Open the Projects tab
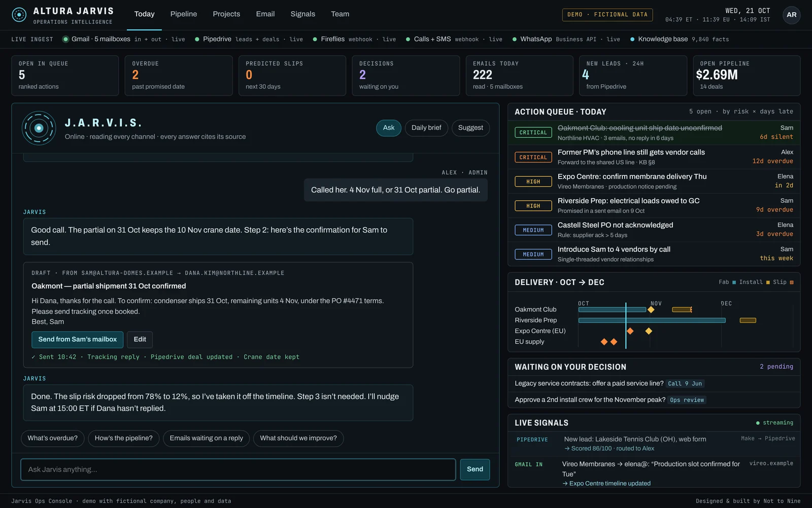 pos(226,14)
